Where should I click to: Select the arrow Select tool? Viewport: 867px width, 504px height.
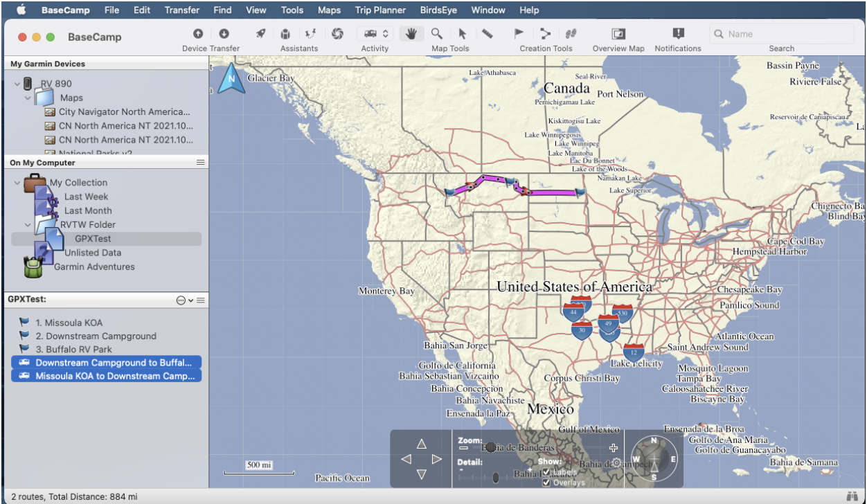463,33
